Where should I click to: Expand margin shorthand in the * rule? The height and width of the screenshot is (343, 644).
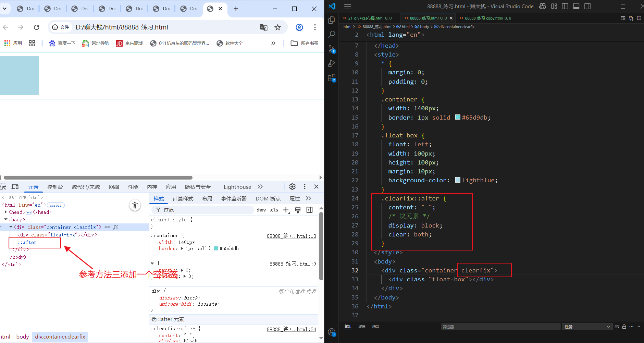click(x=182, y=270)
